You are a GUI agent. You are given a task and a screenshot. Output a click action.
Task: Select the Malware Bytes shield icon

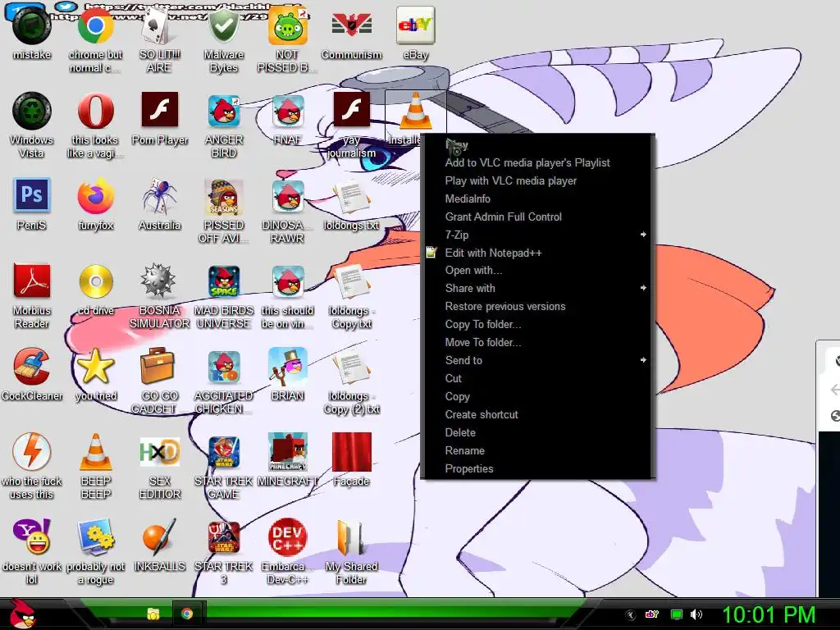(x=223, y=27)
